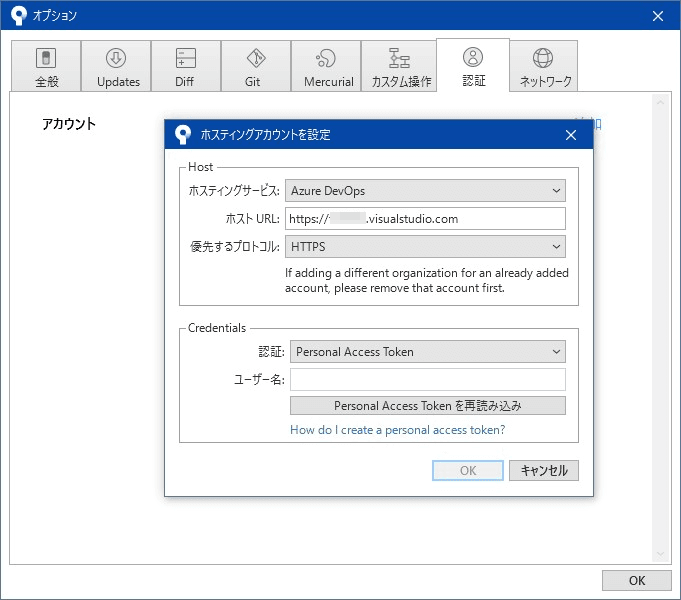Switch to the Mercurial tab label
Viewport: 681px width, 600px height.
(329, 82)
